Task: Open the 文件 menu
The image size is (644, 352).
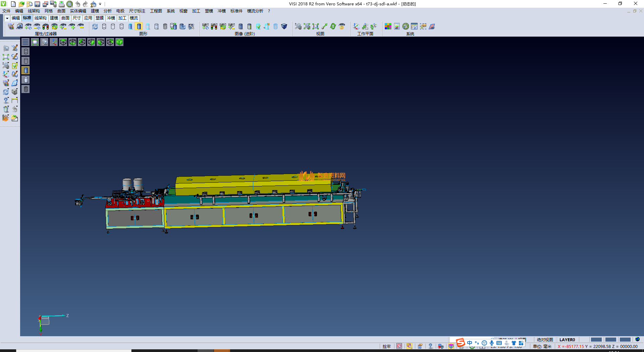Action: [x=6, y=11]
